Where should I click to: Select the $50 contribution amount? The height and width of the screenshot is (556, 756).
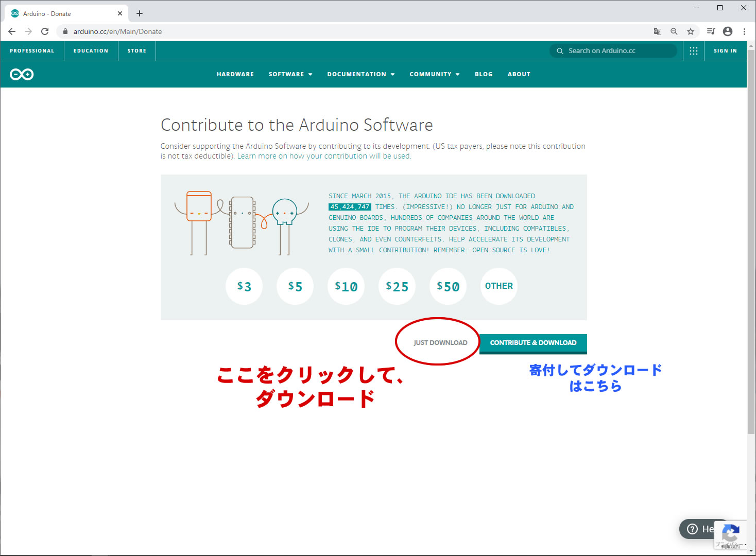[448, 286]
